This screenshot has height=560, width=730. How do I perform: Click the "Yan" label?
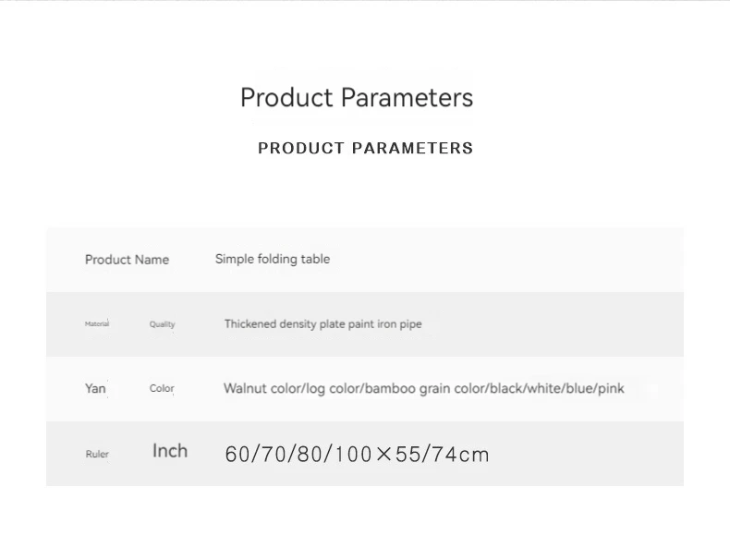point(95,388)
